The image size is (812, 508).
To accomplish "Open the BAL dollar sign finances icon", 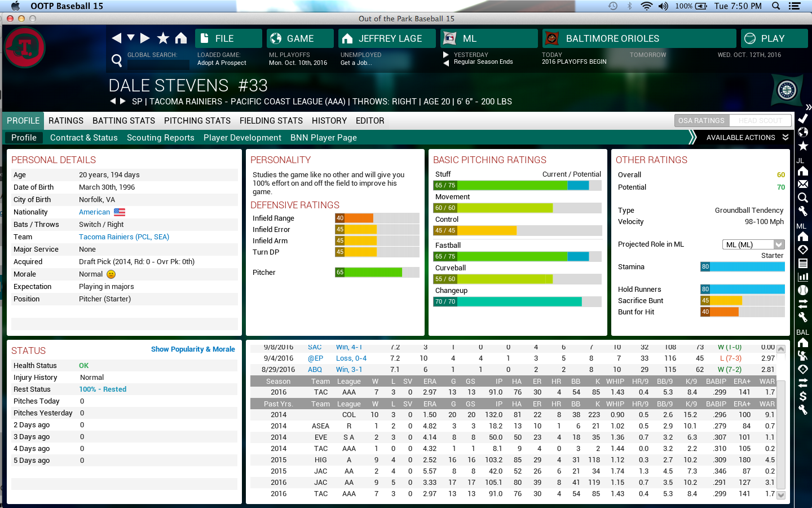I will [803, 396].
